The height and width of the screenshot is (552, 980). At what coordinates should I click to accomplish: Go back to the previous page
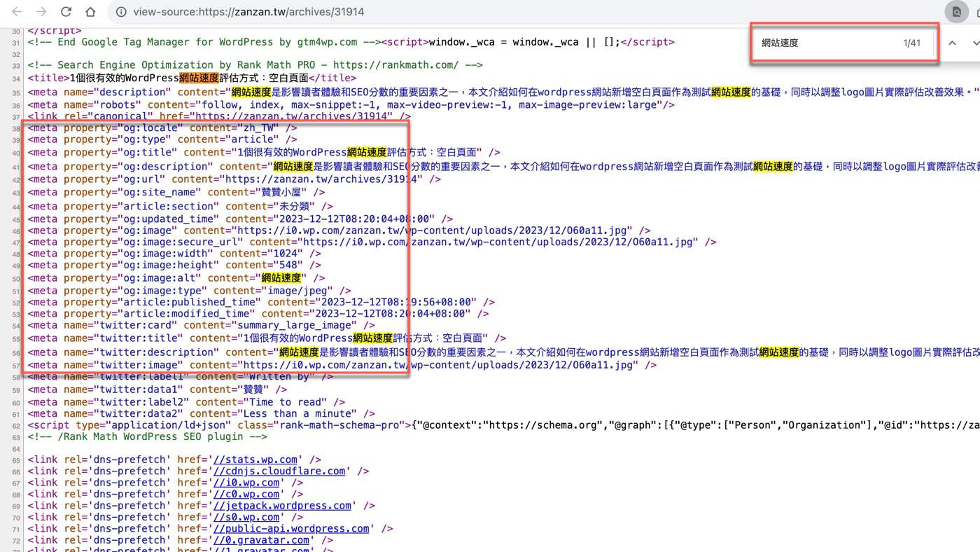coord(17,12)
